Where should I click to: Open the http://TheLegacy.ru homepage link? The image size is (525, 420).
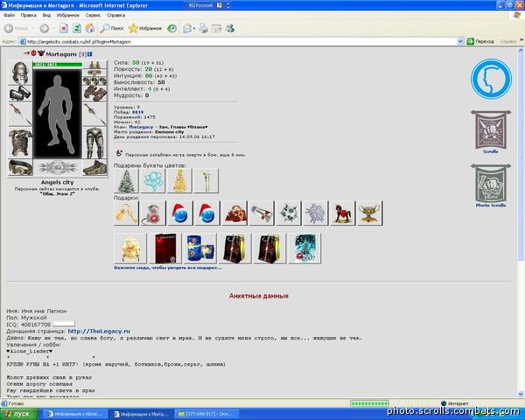[99, 331]
